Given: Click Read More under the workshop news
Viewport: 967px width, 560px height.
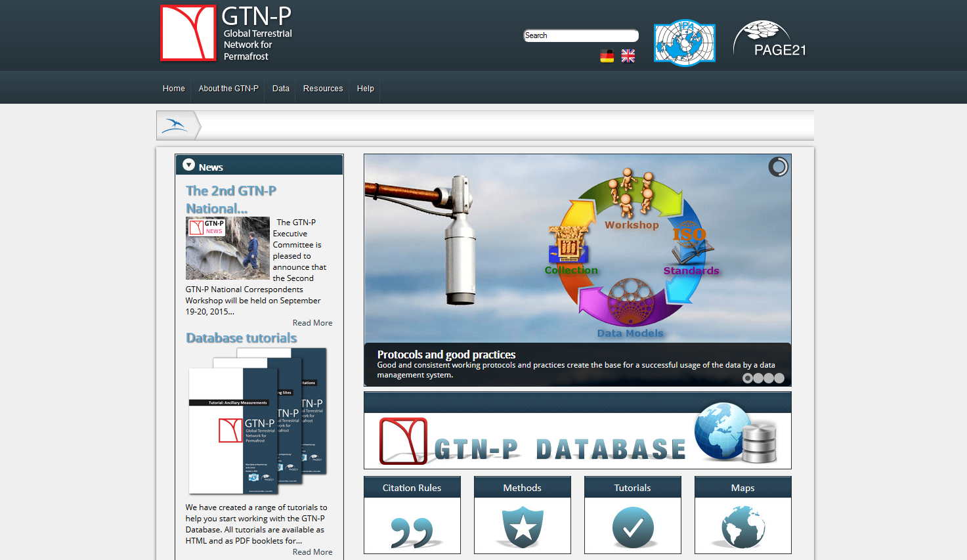Looking at the screenshot, I should 312,322.
